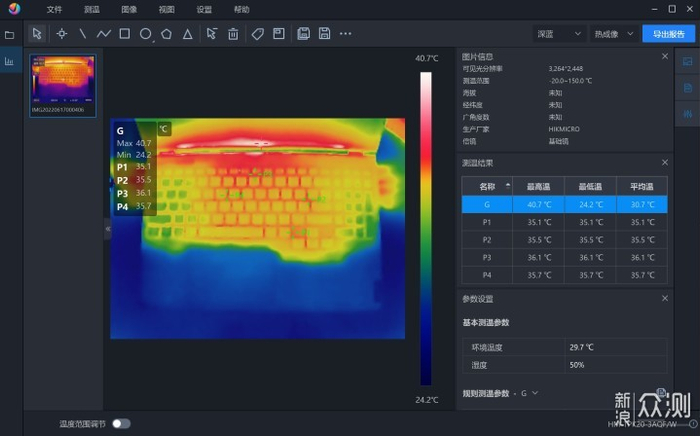Screen dimensions: 700x436
Task: Click the image info icon on right strip
Action: (688, 62)
